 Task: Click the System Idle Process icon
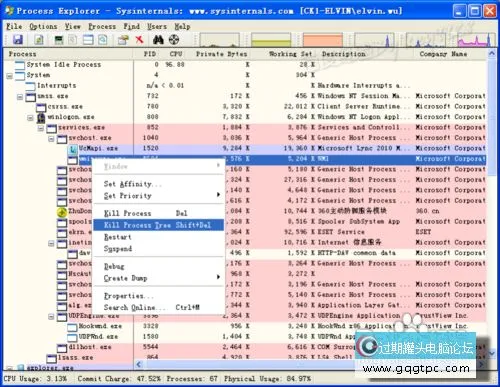(20, 65)
